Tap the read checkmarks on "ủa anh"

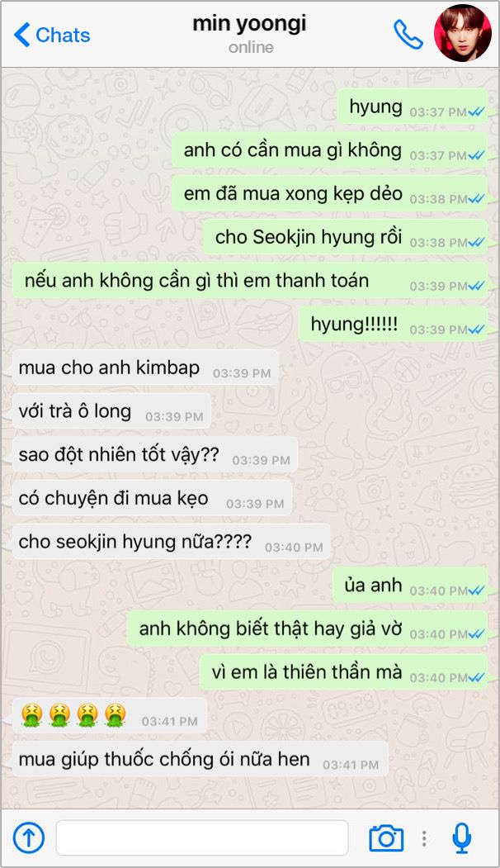click(476, 591)
